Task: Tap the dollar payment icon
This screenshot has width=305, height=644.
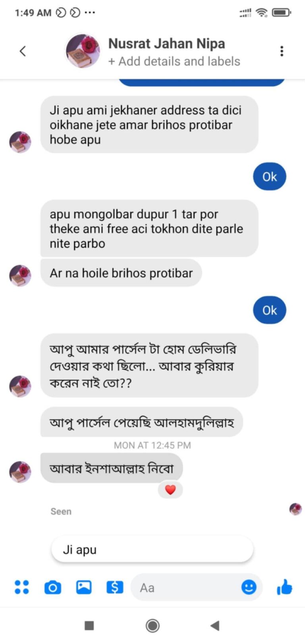Action: pos(115,587)
